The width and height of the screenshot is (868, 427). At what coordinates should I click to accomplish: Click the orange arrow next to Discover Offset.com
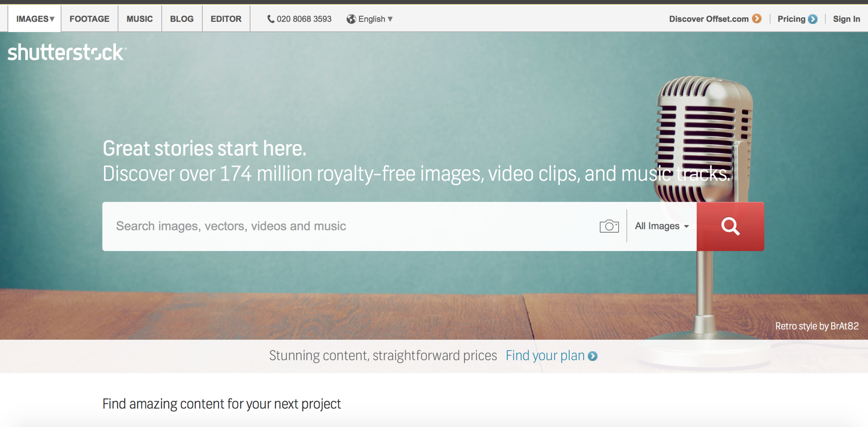[x=757, y=19]
